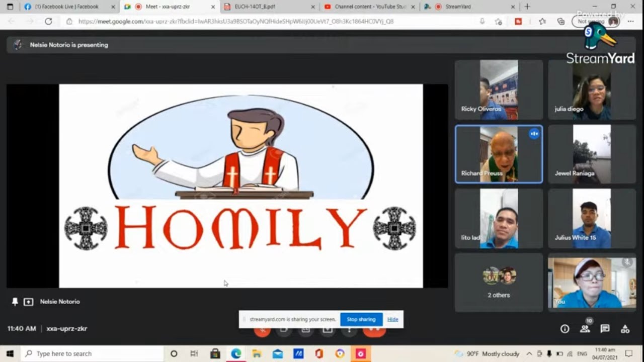The image size is (644, 362).
Task: Open the Meet activities icon
Action: pyautogui.click(x=625, y=329)
